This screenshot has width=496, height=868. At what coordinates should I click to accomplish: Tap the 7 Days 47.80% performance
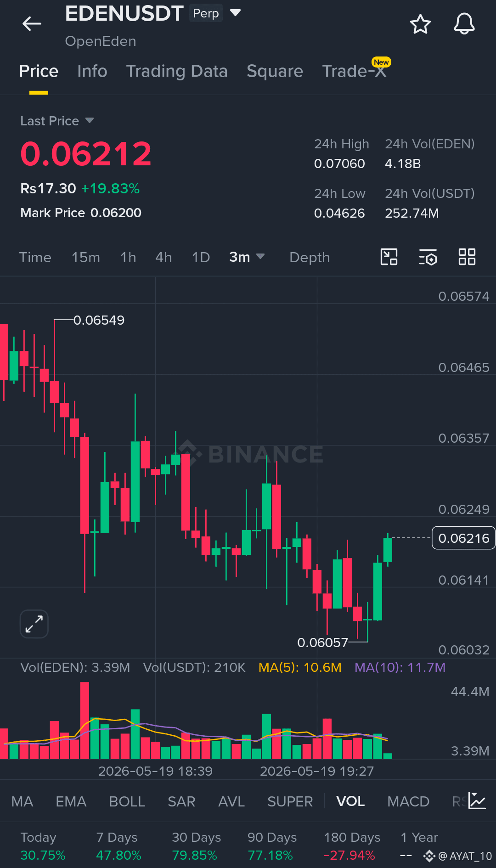pyautogui.click(x=118, y=846)
